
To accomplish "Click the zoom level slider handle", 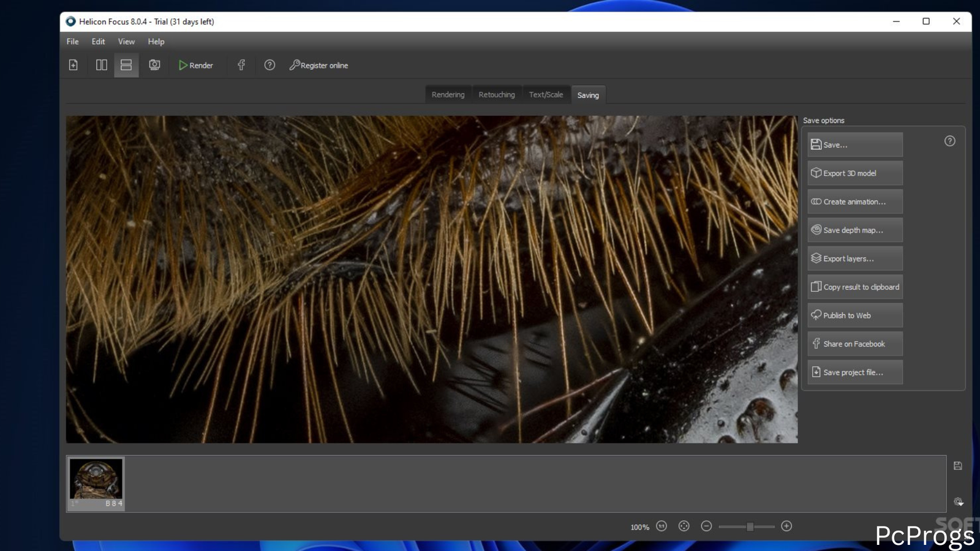I will tap(750, 527).
